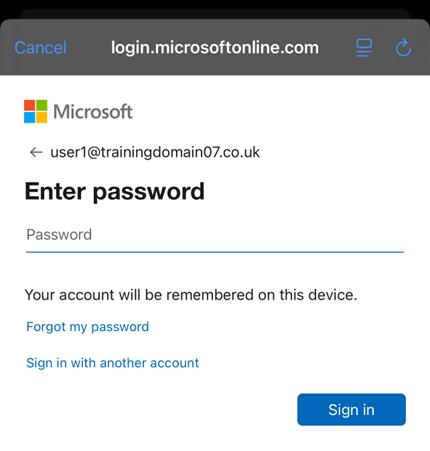The image size is (430, 451).
Task: Click the green square of Microsoft logo
Action: coord(42,105)
